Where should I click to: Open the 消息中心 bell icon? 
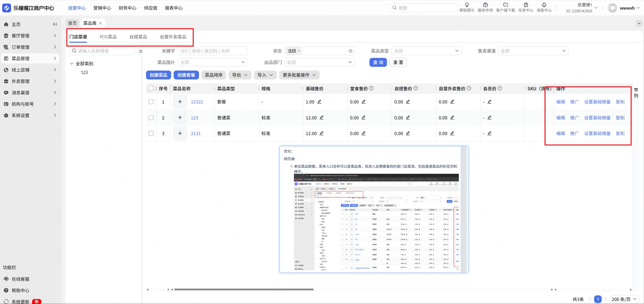[x=544, y=5]
